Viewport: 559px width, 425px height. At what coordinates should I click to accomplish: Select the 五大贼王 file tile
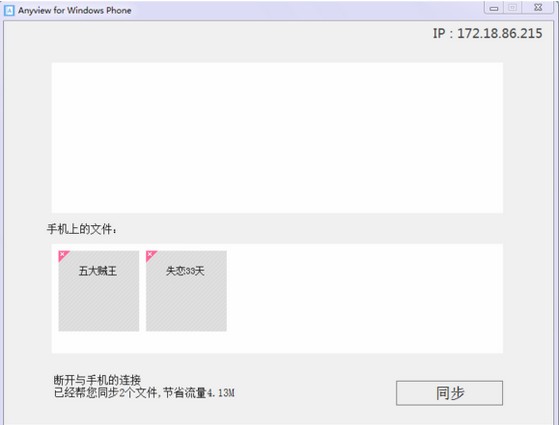[x=99, y=291]
